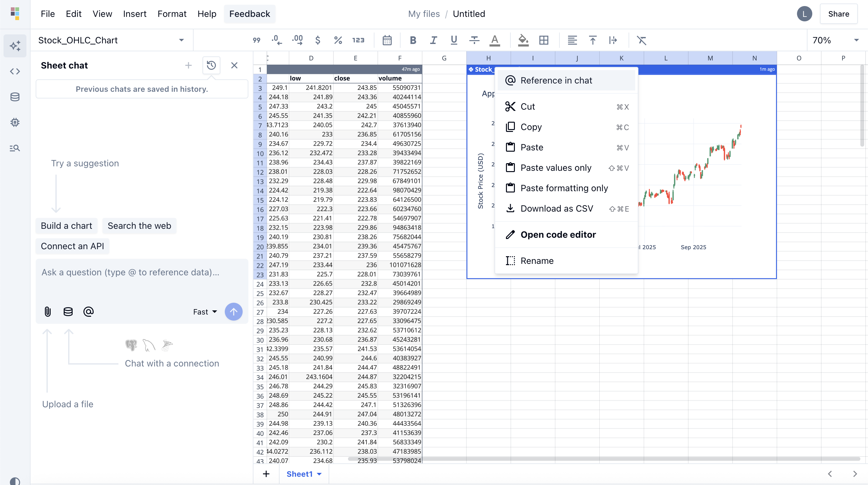Viewport: 868px width, 485px height.
Task: Click the date format calendar icon
Action: point(387,40)
